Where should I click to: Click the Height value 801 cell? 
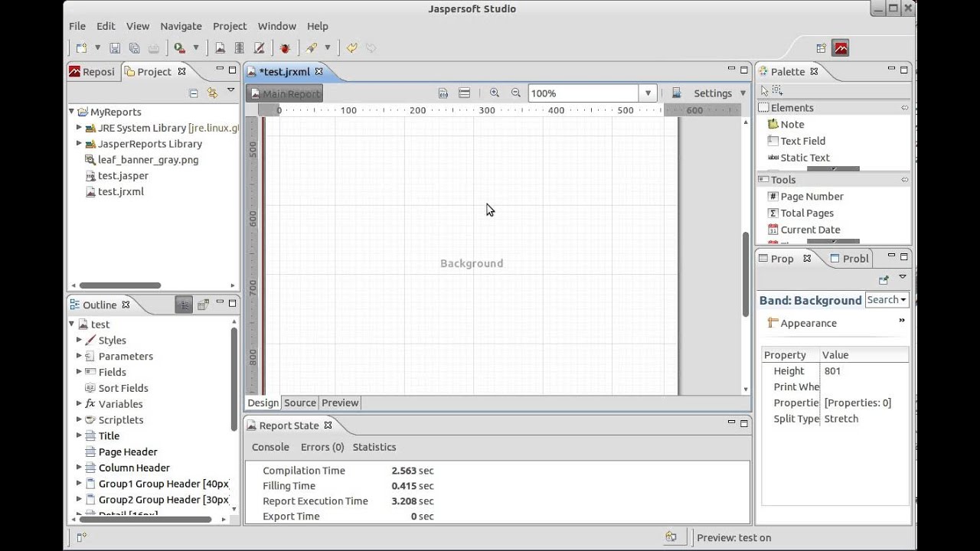pyautogui.click(x=865, y=371)
